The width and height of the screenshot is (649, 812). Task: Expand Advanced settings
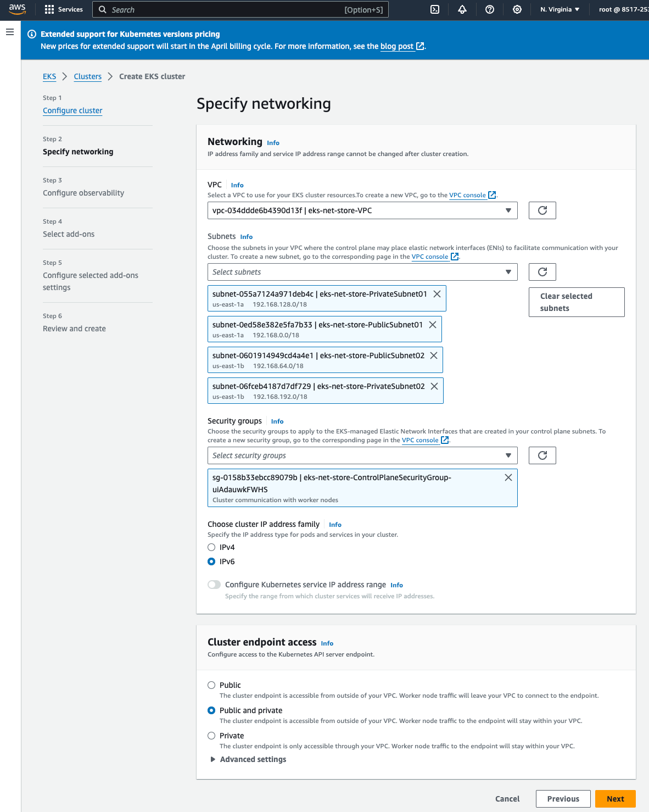click(248, 759)
